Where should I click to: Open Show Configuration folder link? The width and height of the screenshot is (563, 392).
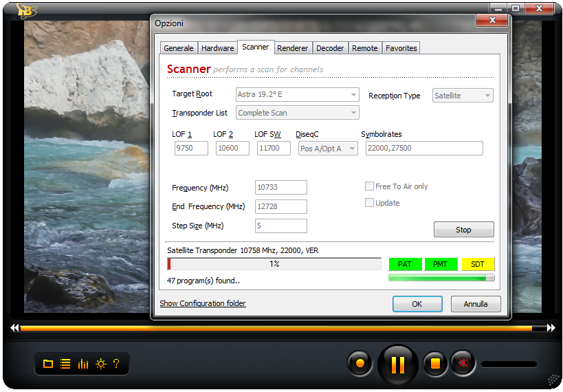pos(203,303)
